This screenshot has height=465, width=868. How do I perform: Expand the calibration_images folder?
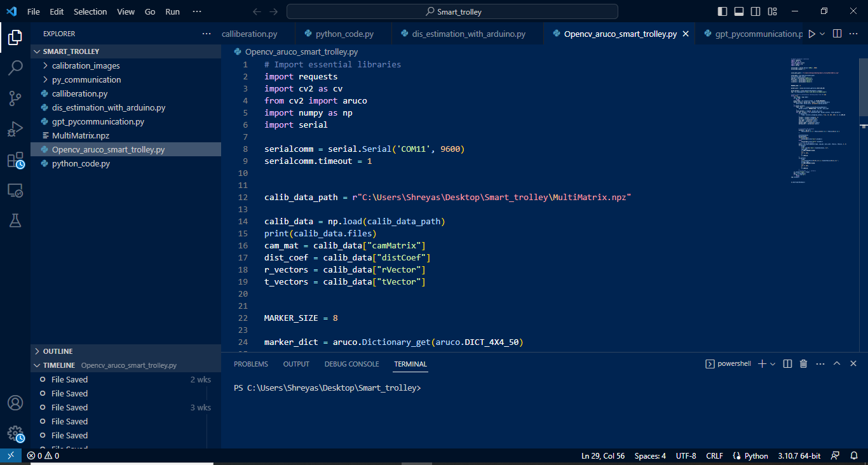126,65
